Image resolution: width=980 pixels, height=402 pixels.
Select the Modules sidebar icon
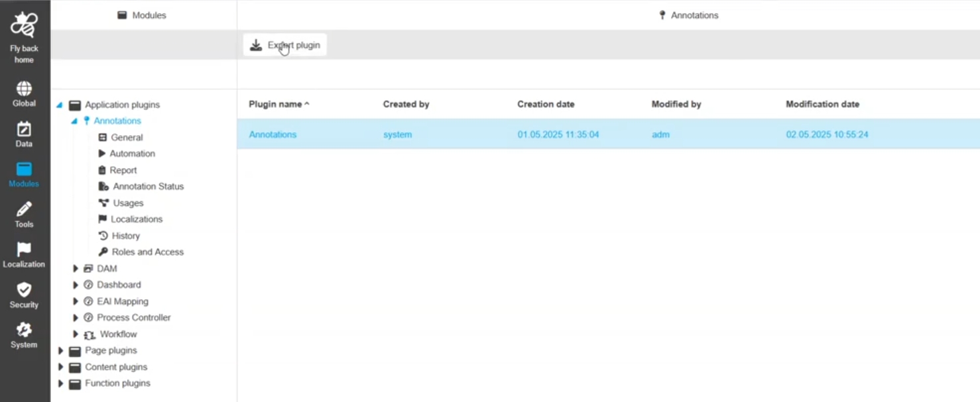24,169
